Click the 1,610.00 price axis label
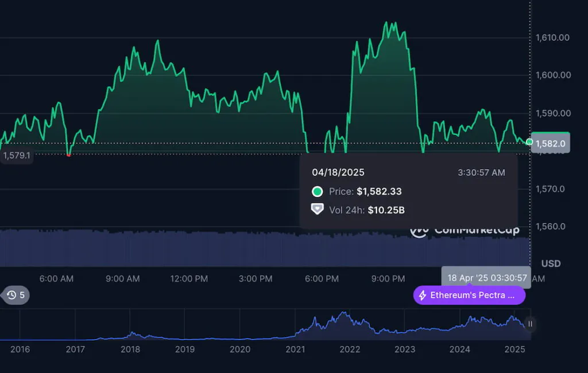The image size is (588, 373). tap(552, 37)
